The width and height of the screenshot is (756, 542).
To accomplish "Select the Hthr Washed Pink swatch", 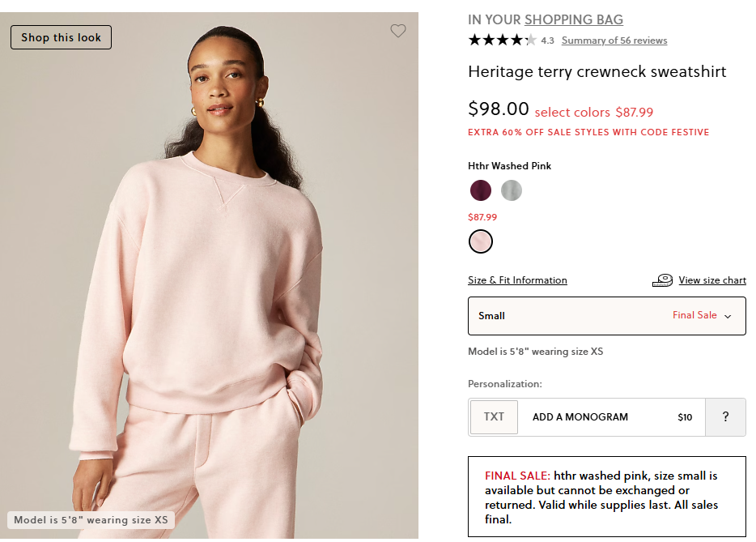I will click(480, 241).
